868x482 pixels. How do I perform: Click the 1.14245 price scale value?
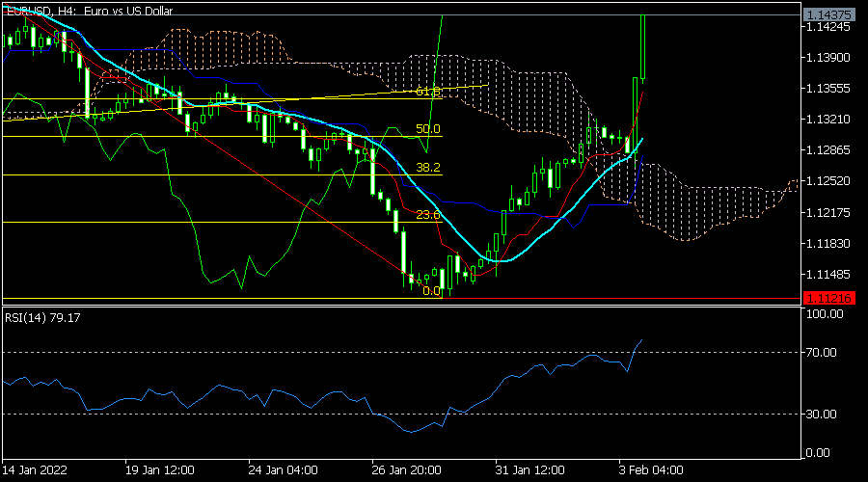[x=828, y=27]
